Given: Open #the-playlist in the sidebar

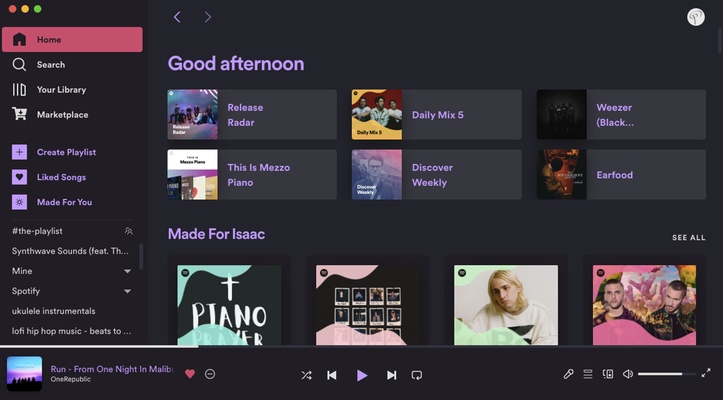Looking at the screenshot, I should pyautogui.click(x=37, y=231).
